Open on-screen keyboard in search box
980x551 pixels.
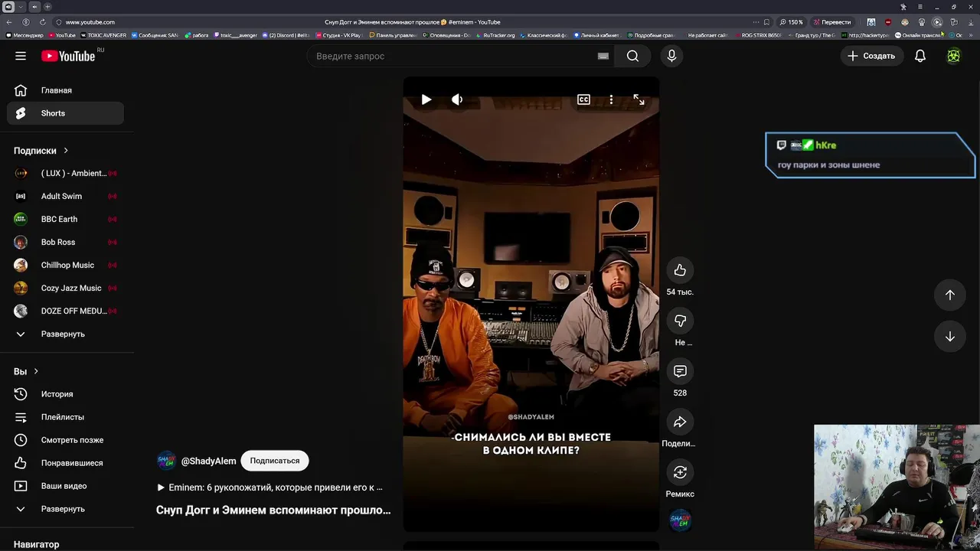(x=603, y=56)
